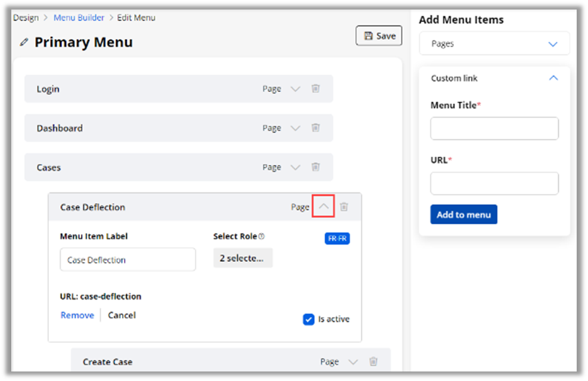Click the Save button

(379, 36)
